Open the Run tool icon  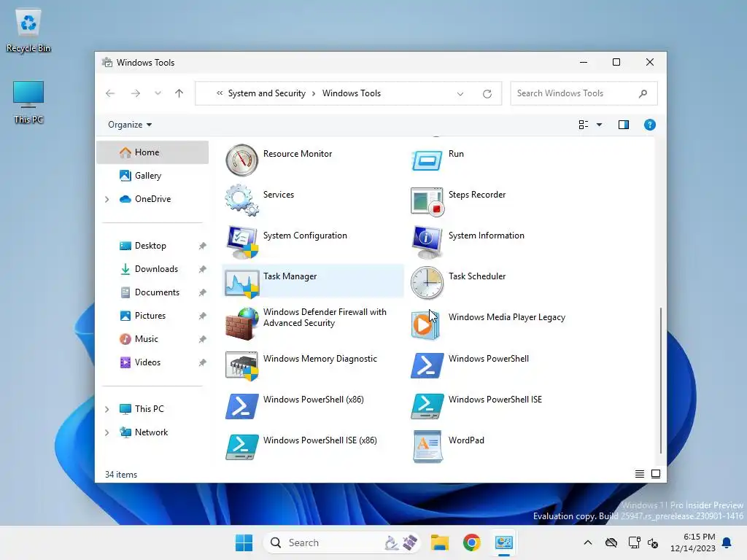(427, 160)
